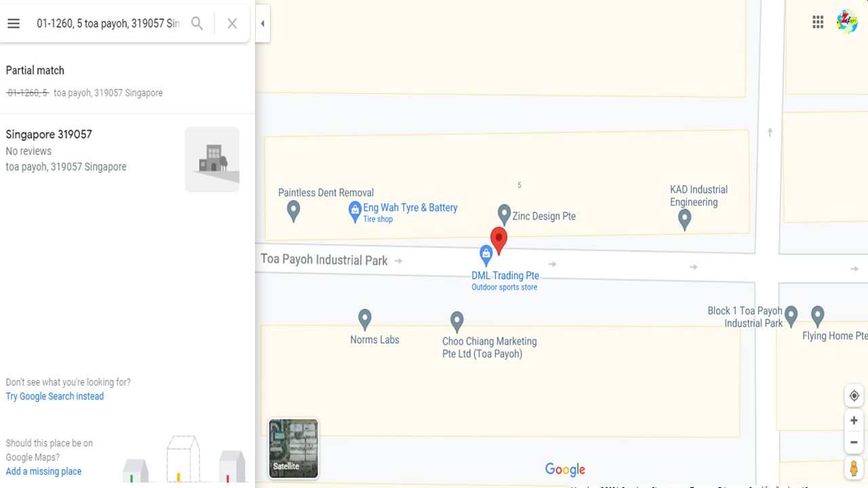Select Block 1 Toa Payoh Industrial Park pin

click(791, 316)
